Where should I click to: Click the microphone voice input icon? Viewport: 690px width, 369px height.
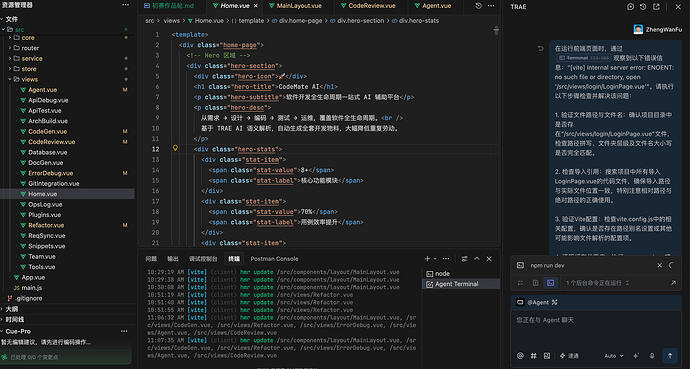pos(652,355)
